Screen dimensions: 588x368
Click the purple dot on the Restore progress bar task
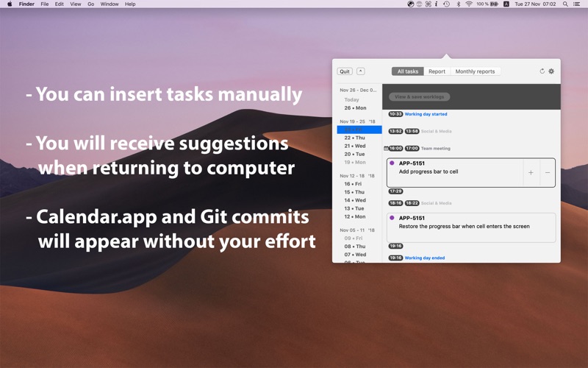pyautogui.click(x=392, y=218)
